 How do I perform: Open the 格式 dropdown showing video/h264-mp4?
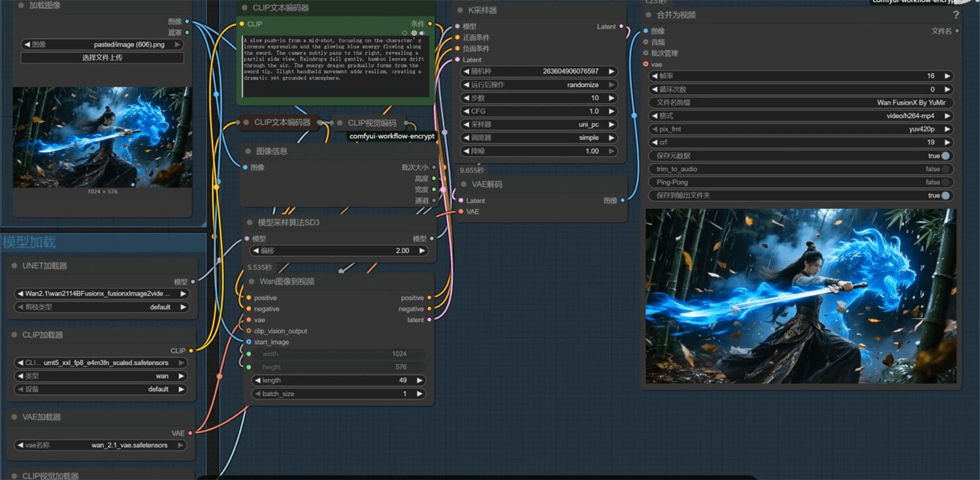(800, 116)
